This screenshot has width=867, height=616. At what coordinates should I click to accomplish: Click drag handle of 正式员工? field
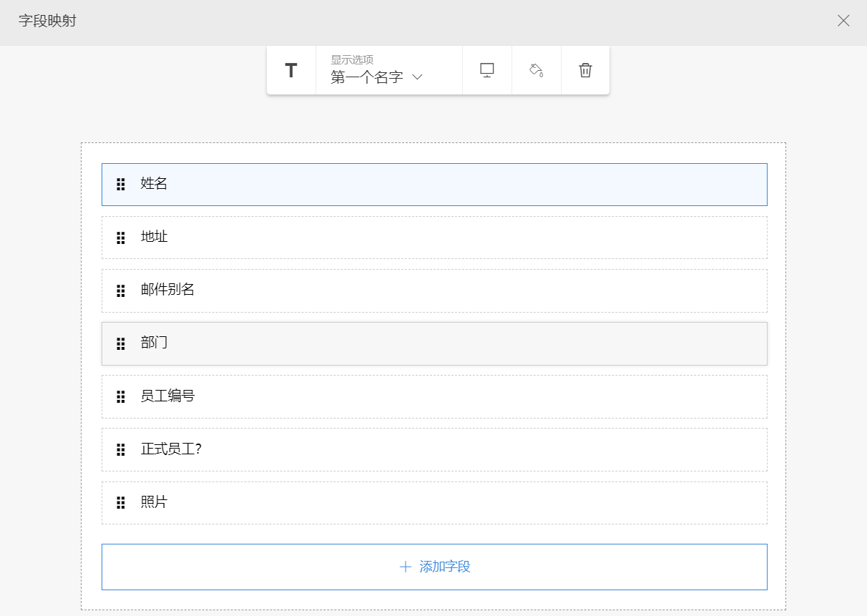pos(121,450)
